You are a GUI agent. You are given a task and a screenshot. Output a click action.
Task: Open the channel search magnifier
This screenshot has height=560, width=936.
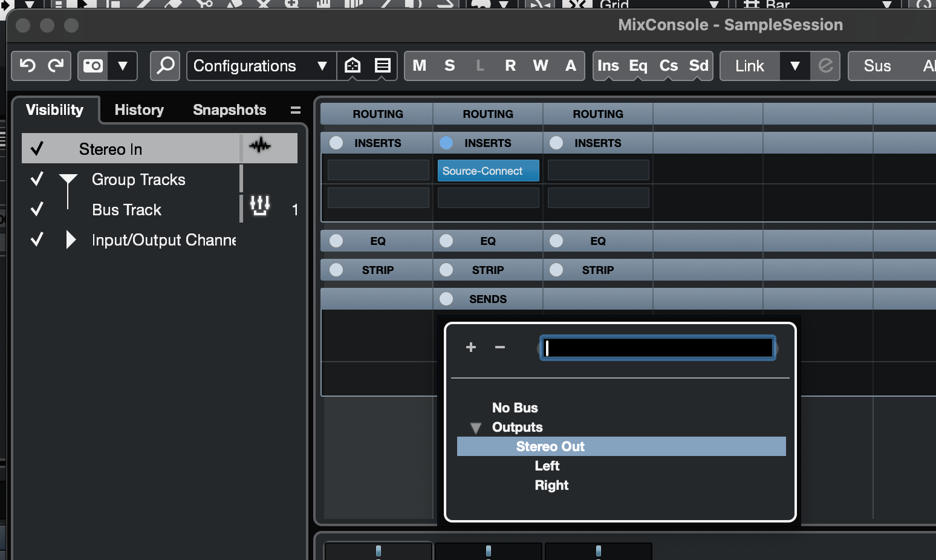165,65
